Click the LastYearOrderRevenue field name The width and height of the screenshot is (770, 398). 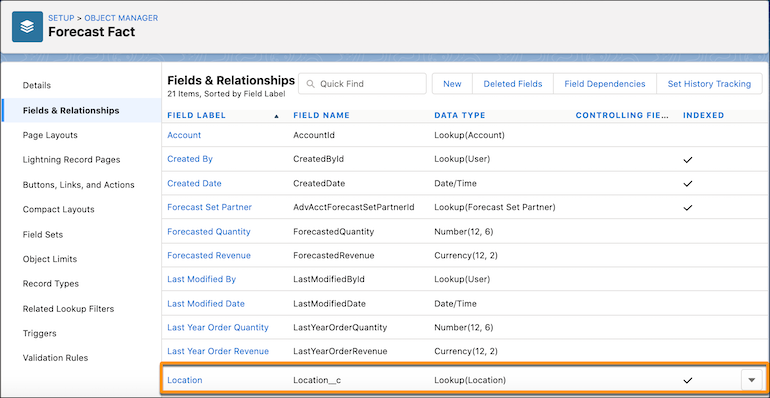click(340, 351)
